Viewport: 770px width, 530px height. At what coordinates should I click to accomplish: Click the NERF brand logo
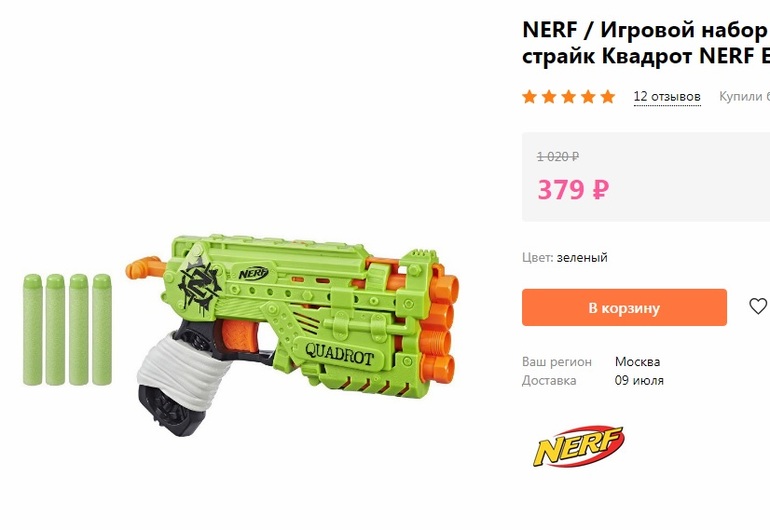tap(579, 446)
